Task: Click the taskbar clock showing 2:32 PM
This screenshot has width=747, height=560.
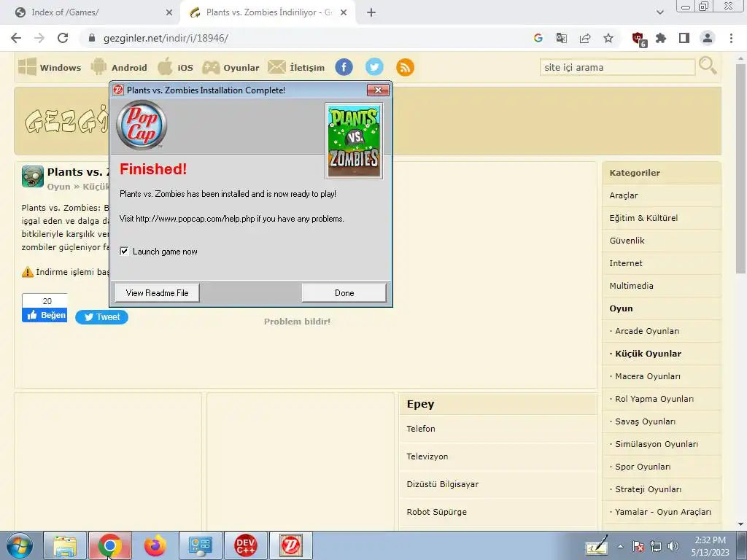Action: [x=710, y=546]
